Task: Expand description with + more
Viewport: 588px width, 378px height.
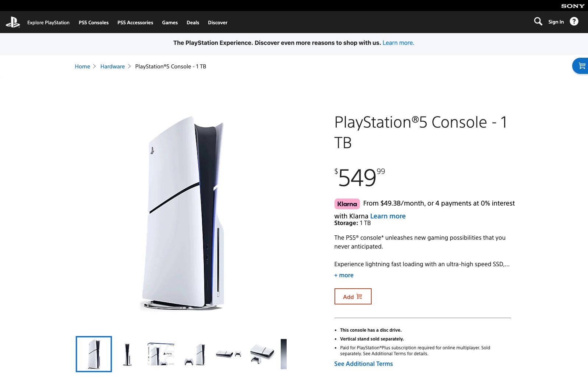Action: tap(344, 275)
